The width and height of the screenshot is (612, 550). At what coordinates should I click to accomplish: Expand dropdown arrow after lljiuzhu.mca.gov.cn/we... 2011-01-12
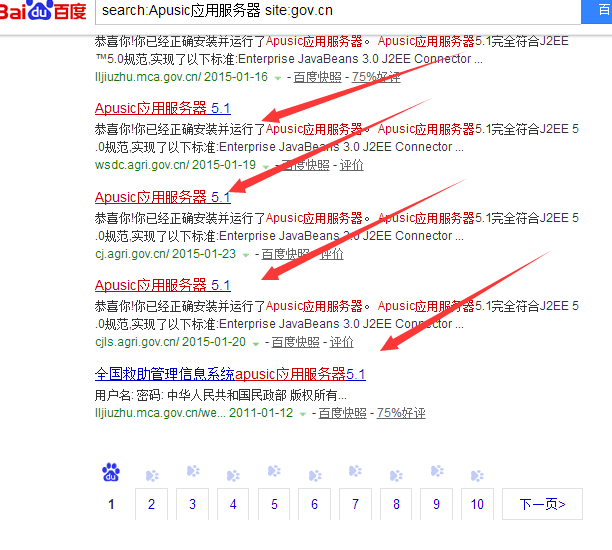(302, 414)
